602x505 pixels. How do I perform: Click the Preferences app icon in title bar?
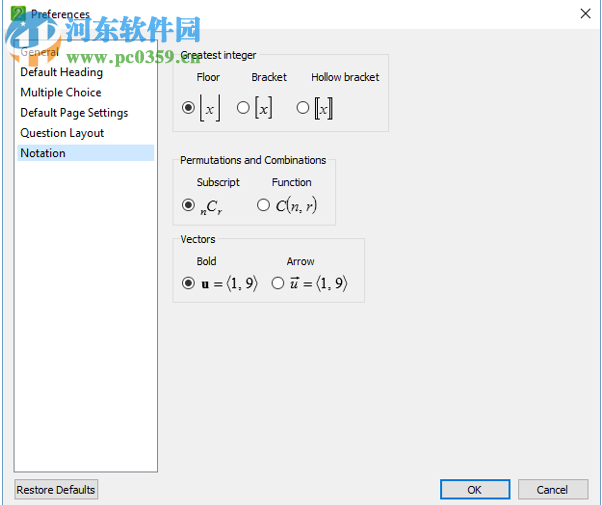tap(18, 14)
